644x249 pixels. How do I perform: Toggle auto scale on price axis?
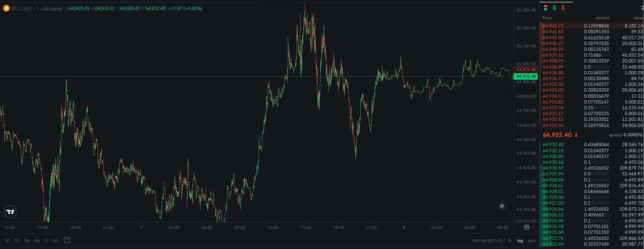pos(532,240)
